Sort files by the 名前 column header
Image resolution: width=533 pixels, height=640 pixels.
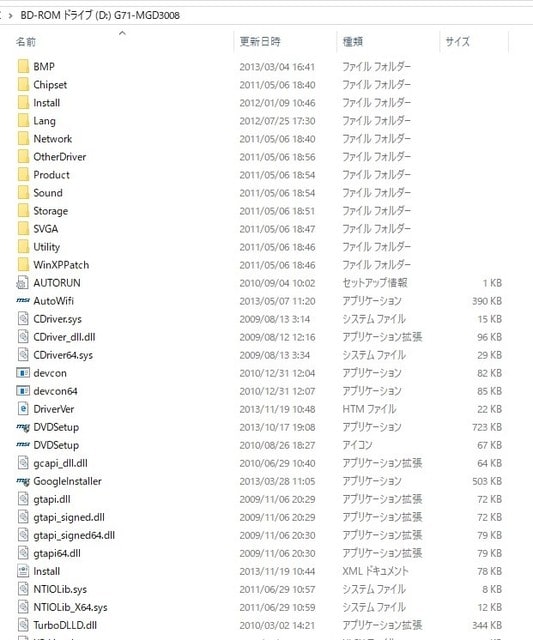26,42
